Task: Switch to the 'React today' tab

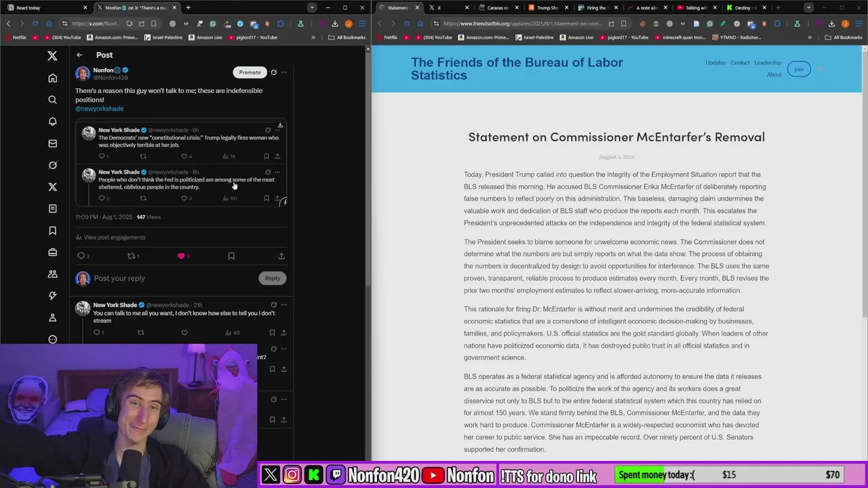Action: click(47, 7)
